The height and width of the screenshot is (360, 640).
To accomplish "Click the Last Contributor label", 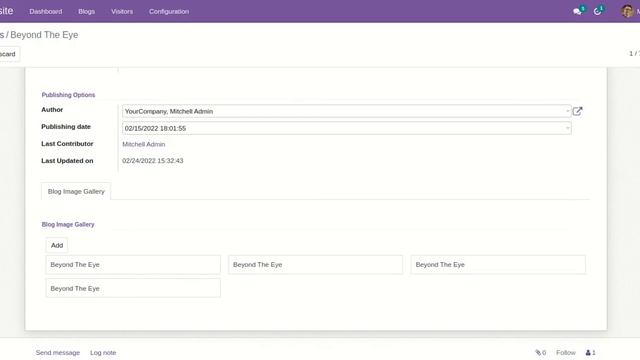I will point(67,144).
